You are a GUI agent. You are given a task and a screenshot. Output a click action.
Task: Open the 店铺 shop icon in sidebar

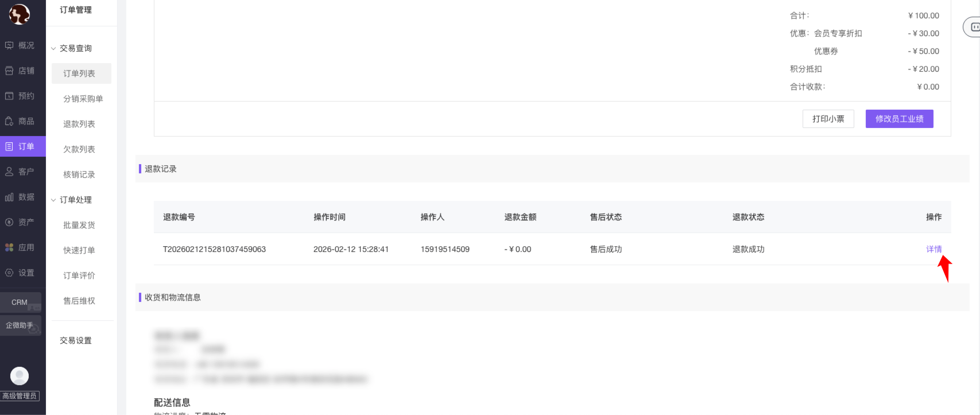9,71
